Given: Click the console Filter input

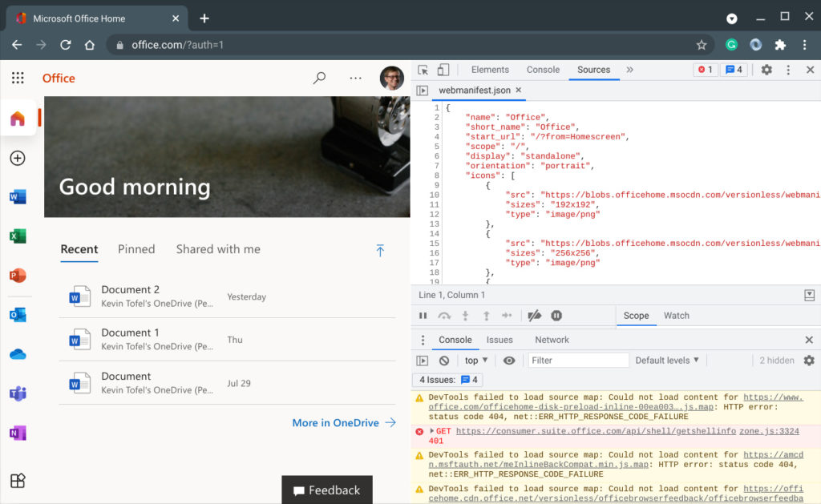Looking at the screenshot, I should 578,361.
